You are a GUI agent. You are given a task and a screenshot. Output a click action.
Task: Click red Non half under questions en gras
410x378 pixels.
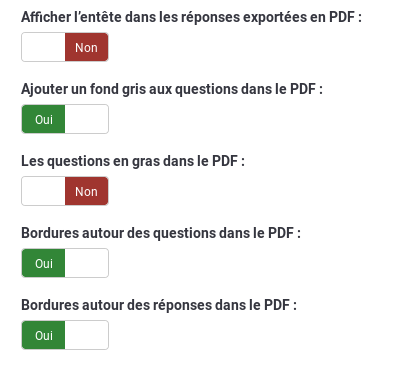[87, 191]
